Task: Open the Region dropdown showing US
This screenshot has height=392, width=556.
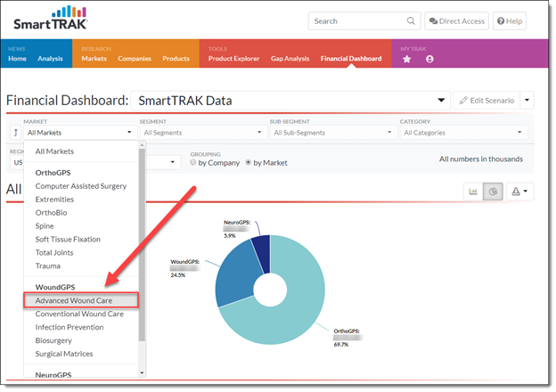Action: 17,162
